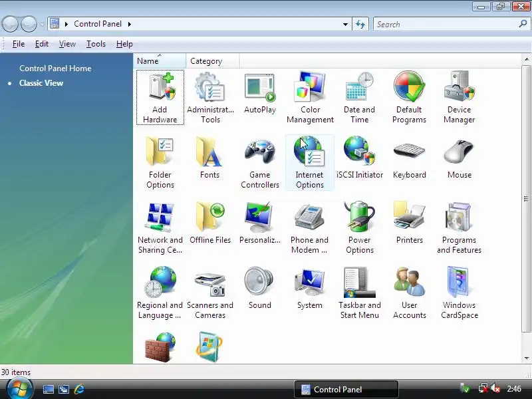This screenshot has width=532, height=399.
Task: Click network tray icon
Action: [x=483, y=388]
